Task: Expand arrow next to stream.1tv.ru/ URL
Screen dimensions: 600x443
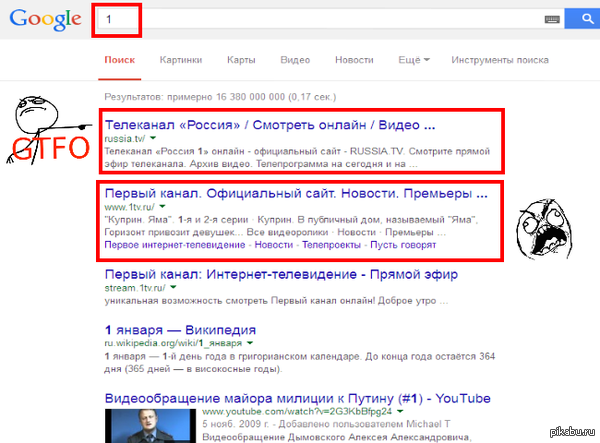Action: pyautogui.click(x=173, y=287)
